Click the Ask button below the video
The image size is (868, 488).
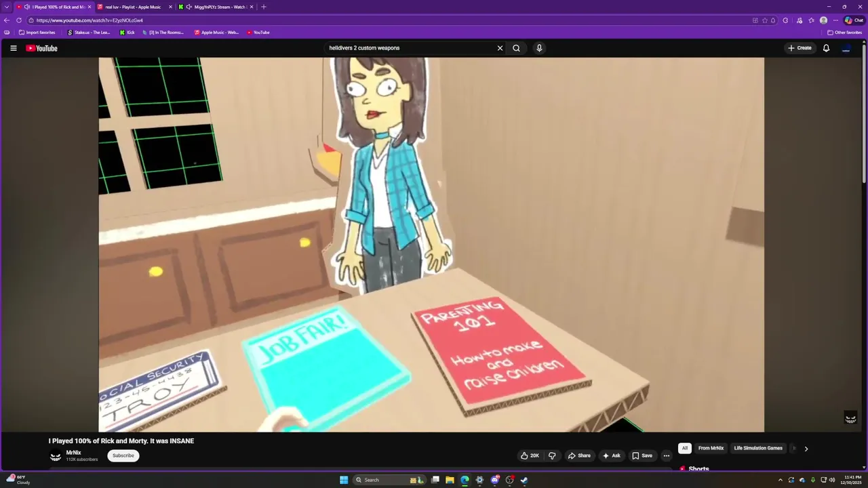[611, 455]
